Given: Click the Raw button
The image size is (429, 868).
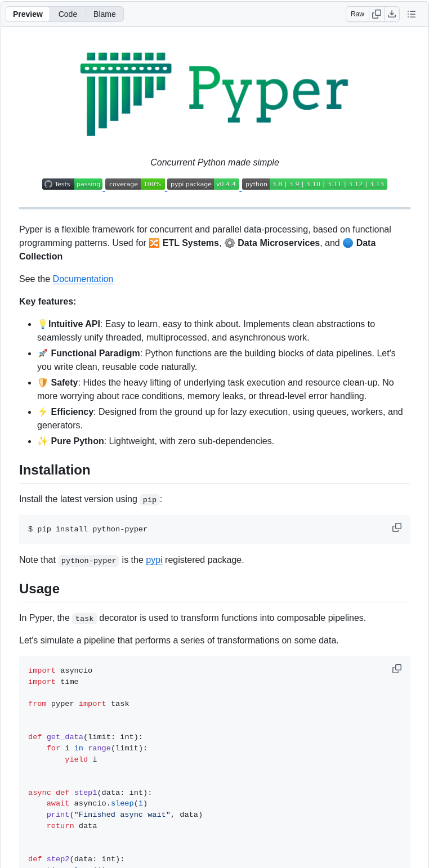Looking at the screenshot, I should (x=357, y=14).
